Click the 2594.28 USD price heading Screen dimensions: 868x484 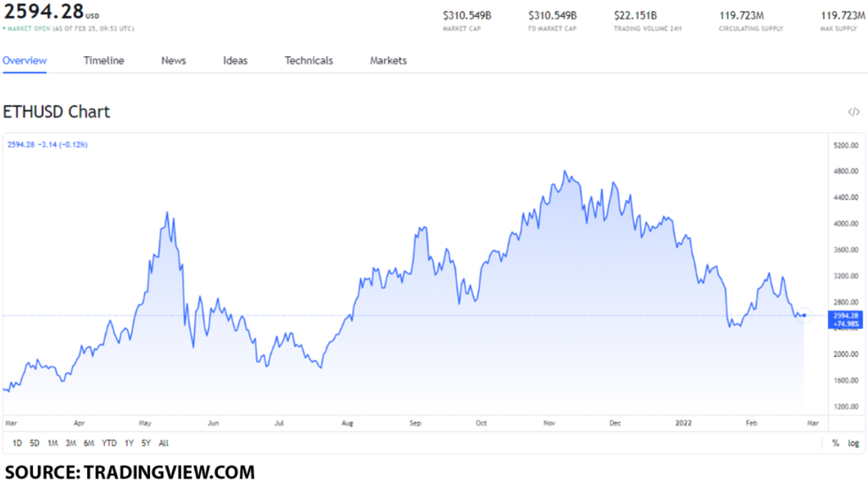[51, 11]
